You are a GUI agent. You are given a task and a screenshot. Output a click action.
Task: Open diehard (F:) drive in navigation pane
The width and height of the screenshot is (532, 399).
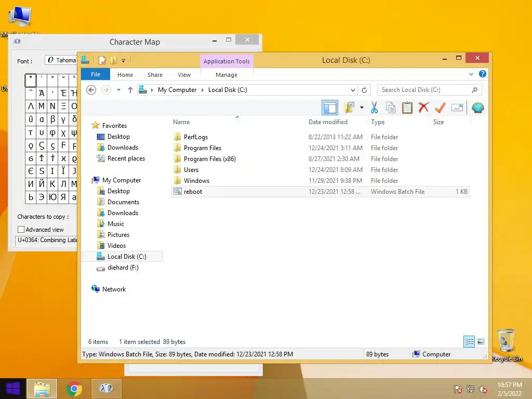point(123,268)
